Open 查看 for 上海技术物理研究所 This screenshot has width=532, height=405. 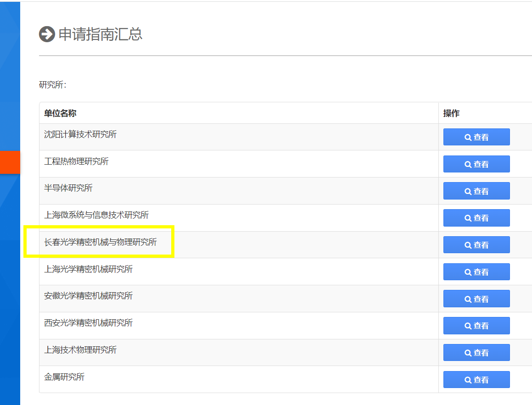[x=476, y=353]
